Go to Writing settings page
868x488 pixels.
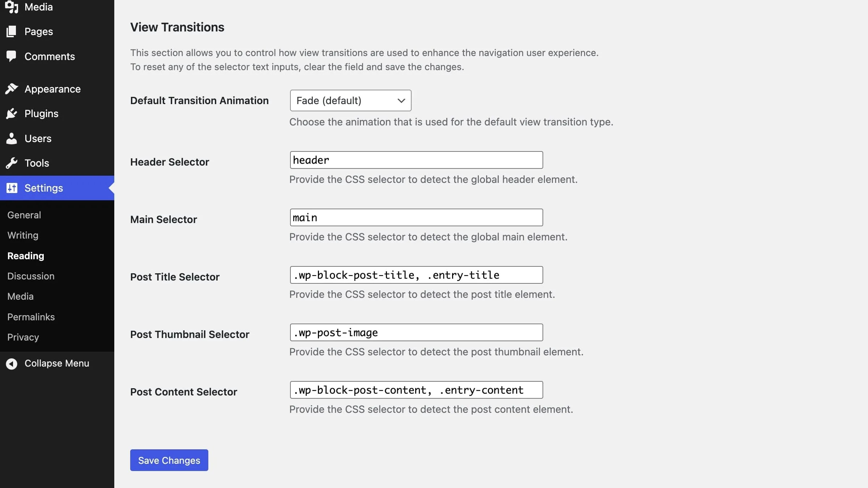(23, 235)
